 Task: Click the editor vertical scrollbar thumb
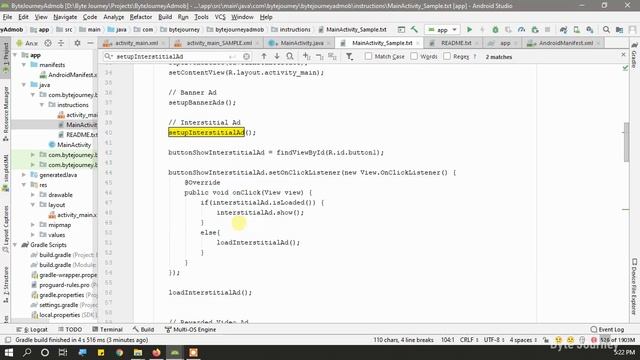[x=627, y=142]
